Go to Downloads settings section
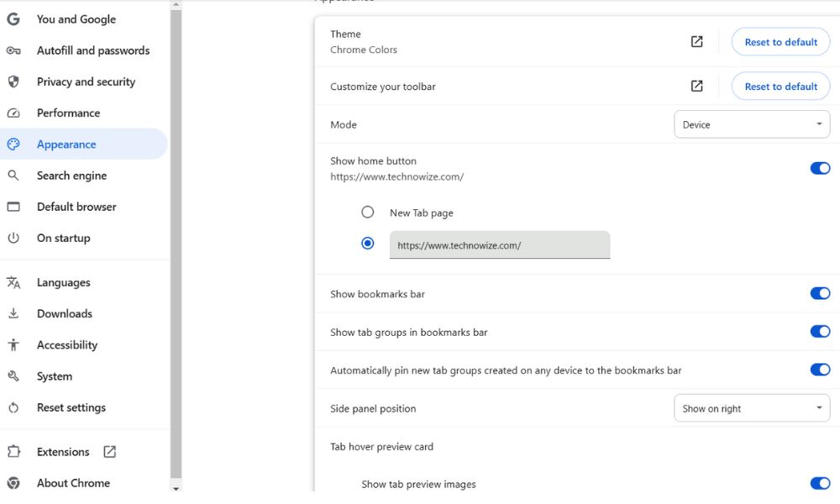 coord(65,313)
